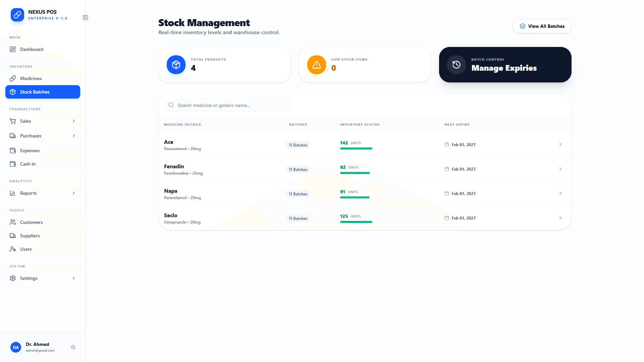The height and width of the screenshot is (362, 644).
Task: Toggle the sidebar collapse control
Action: click(86, 17)
